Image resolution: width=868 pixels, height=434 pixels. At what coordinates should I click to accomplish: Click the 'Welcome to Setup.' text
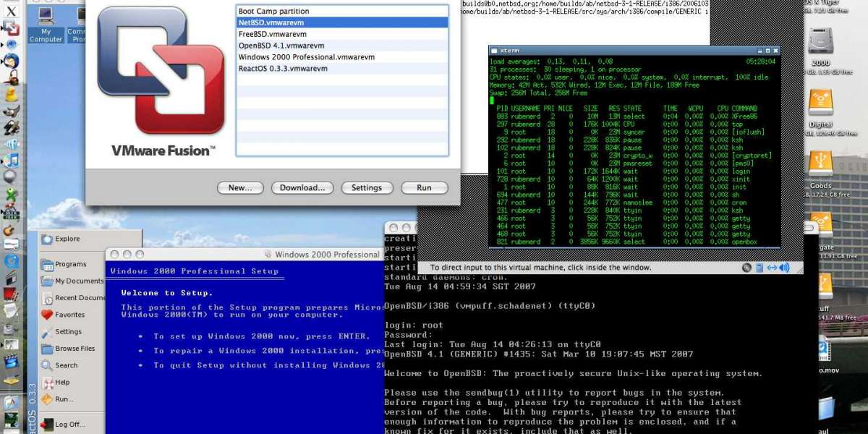coord(167,293)
